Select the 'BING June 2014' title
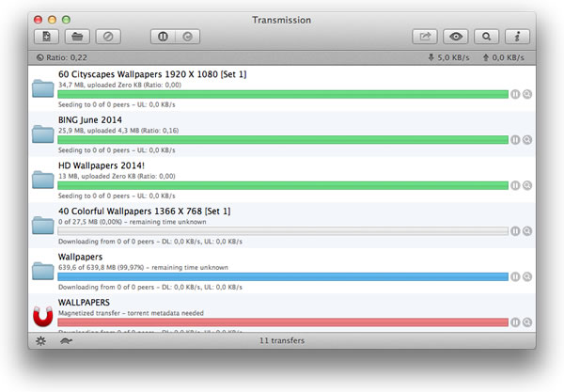This screenshot has height=392, width=564. point(90,120)
